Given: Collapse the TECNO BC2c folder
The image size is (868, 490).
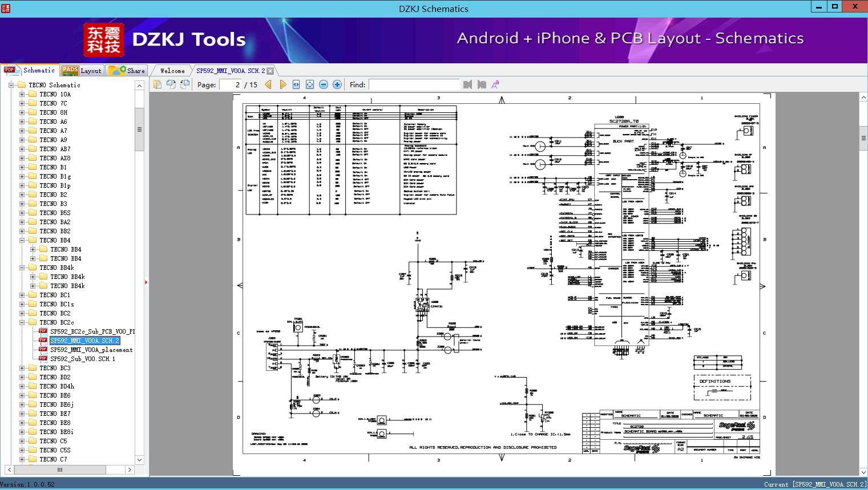Looking at the screenshot, I should coord(22,322).
